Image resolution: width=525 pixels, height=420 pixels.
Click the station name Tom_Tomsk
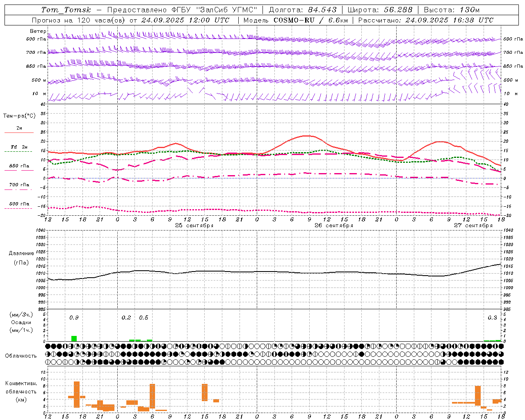[x=66, y=10]
